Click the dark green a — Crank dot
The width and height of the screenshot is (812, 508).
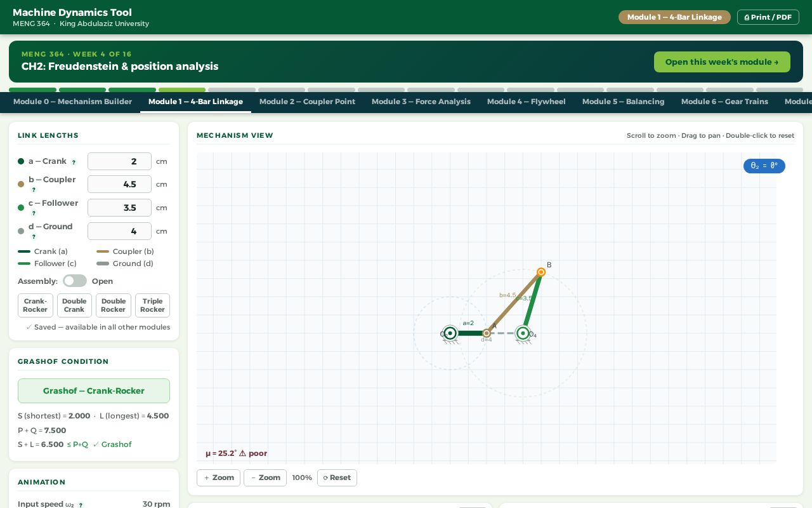21,161
